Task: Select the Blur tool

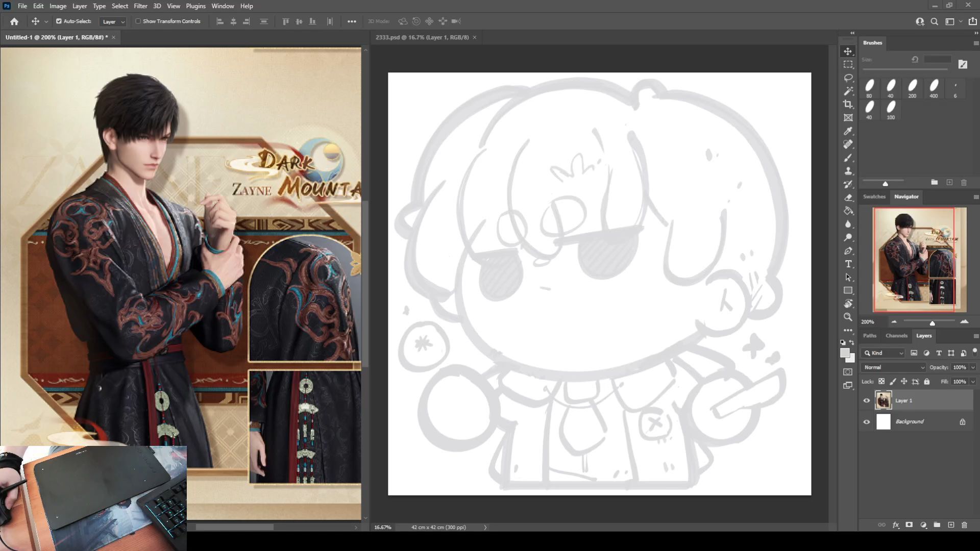Action: tap(848, 224)
